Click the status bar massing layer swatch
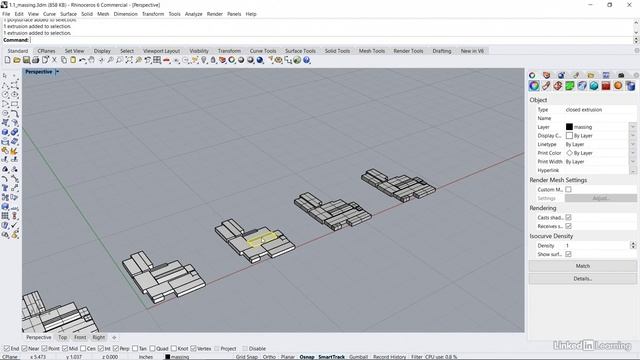 (x=167, y=357)
